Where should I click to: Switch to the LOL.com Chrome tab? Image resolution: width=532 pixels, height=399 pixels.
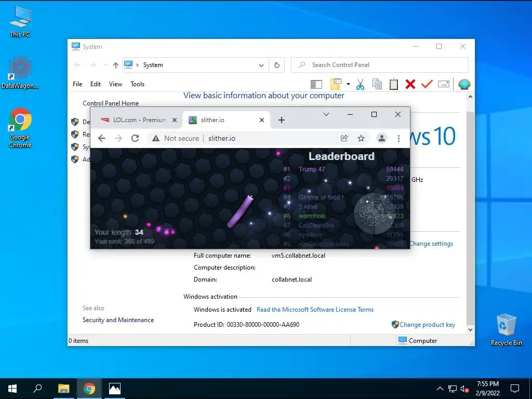pyautogui.click(x=139, y=120)
